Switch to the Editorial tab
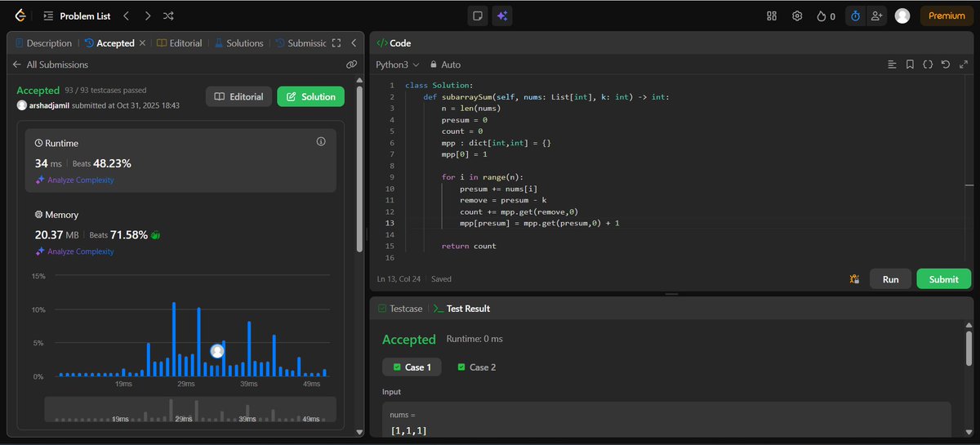 click(179, 43)
